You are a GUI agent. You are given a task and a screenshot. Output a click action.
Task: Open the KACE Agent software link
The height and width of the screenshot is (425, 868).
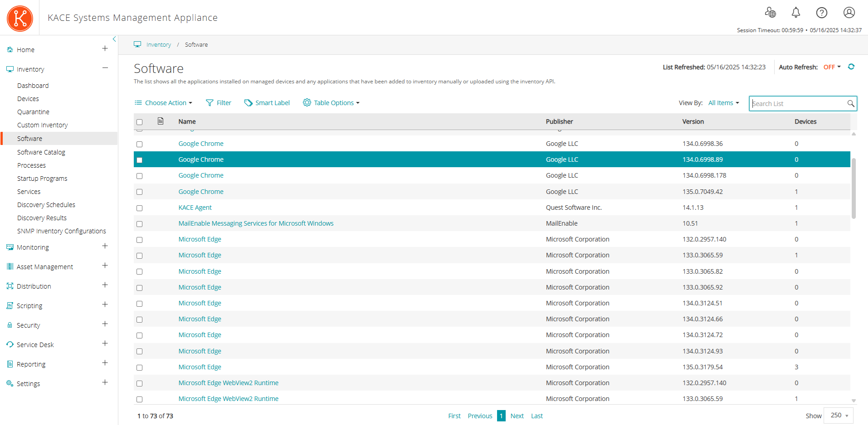[195, 208]
